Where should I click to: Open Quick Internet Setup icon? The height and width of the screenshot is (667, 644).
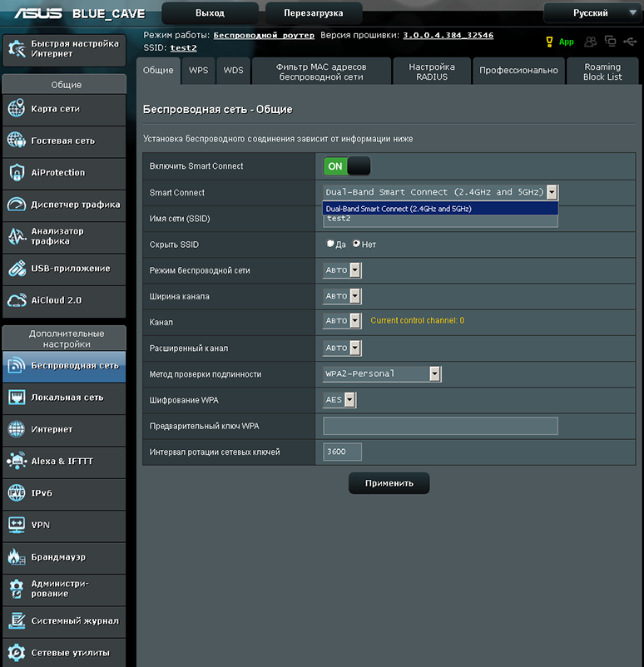pyautogui.click(x=17, y=49)
